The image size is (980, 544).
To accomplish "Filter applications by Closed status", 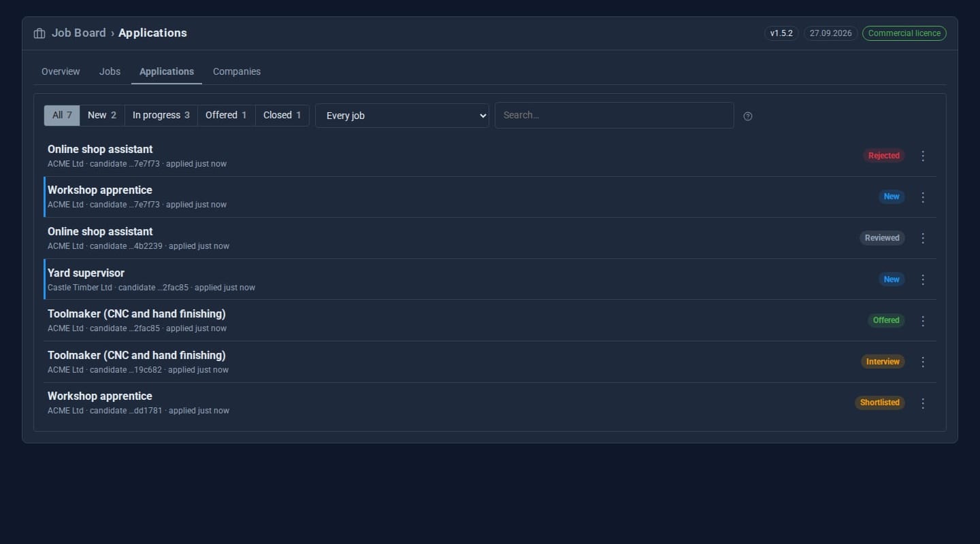I will click(x=282, y=116).
